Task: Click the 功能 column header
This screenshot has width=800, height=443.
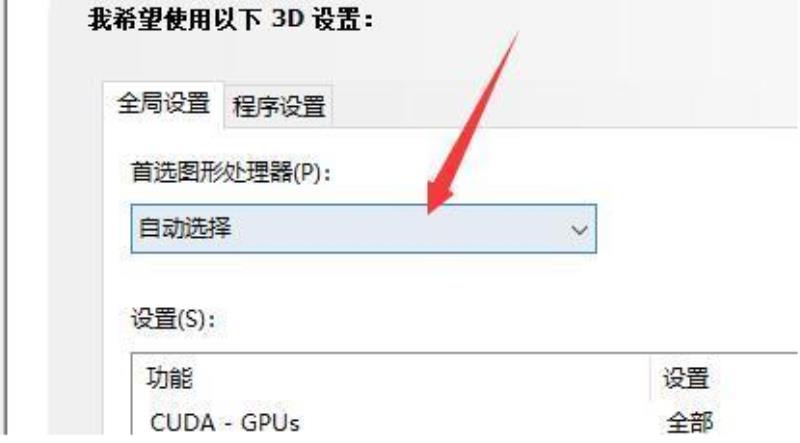Action: coord(170,378)
